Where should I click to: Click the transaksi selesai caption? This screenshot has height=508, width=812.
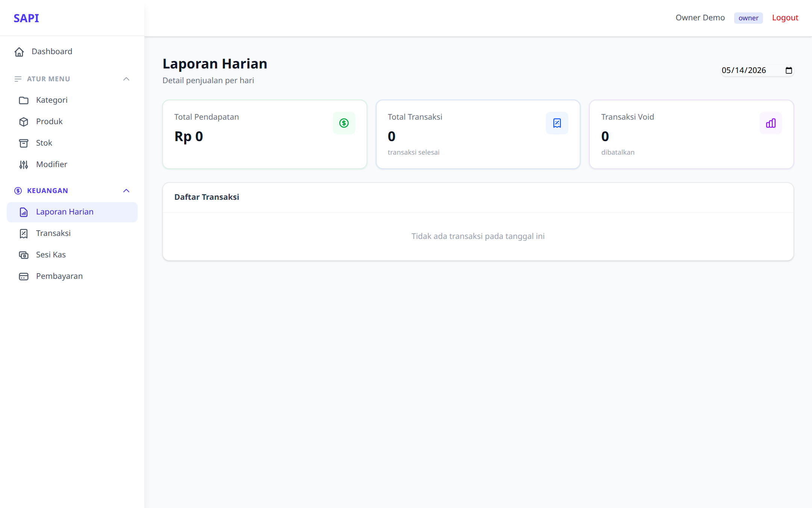[x=414, y=152]
